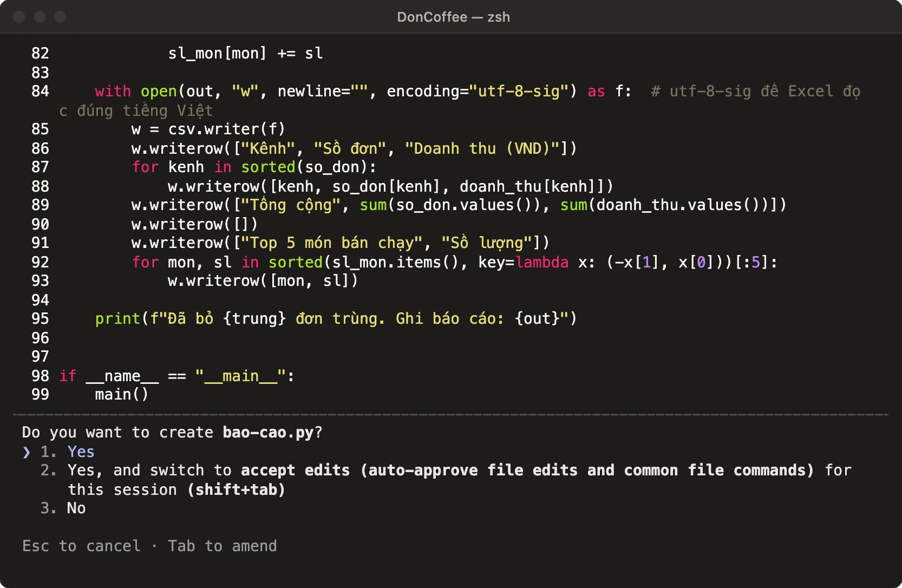This screenshot has height=588, width=902.
Task: Click 'for kenh in sorted(so_don):' line
Action: click(254, 167)
